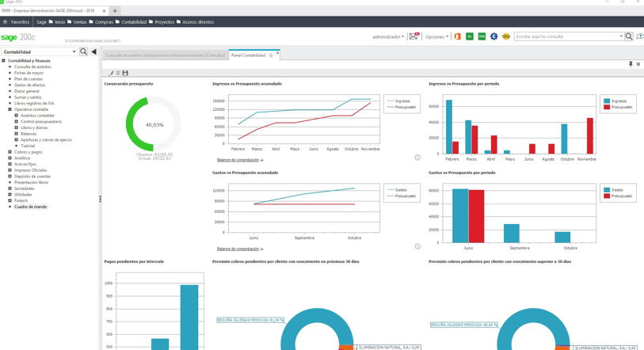
Task: Expand Activos fijos tree node
Action: [10, 164]
